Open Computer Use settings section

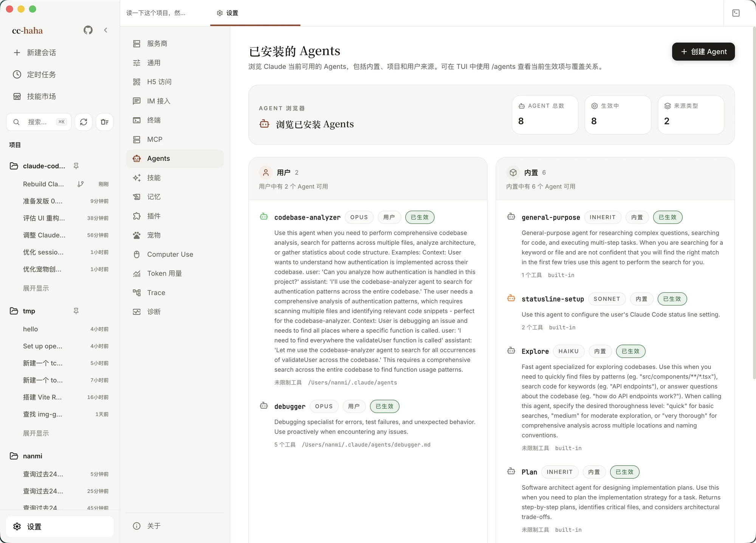[x=175, y=254]
